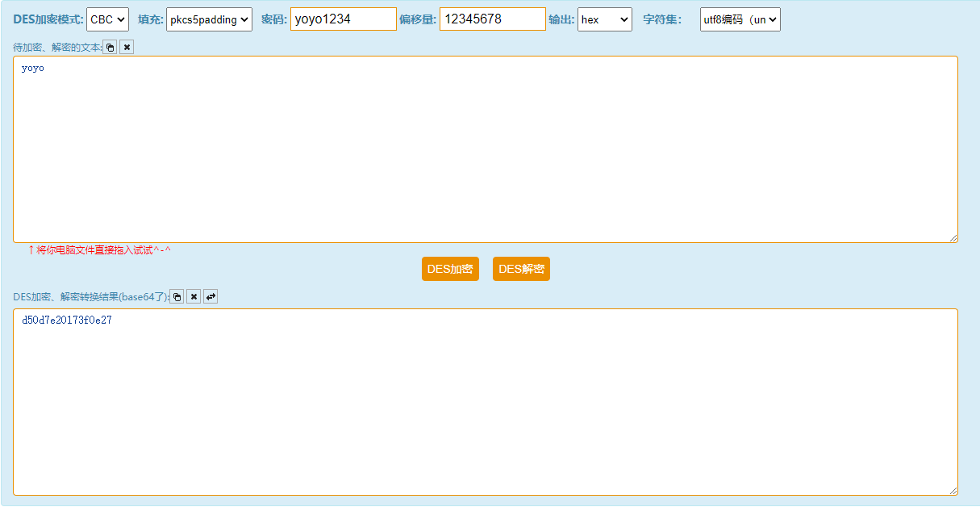
Task: Click inside the plaintext input textarea
Action: (484, 145)
